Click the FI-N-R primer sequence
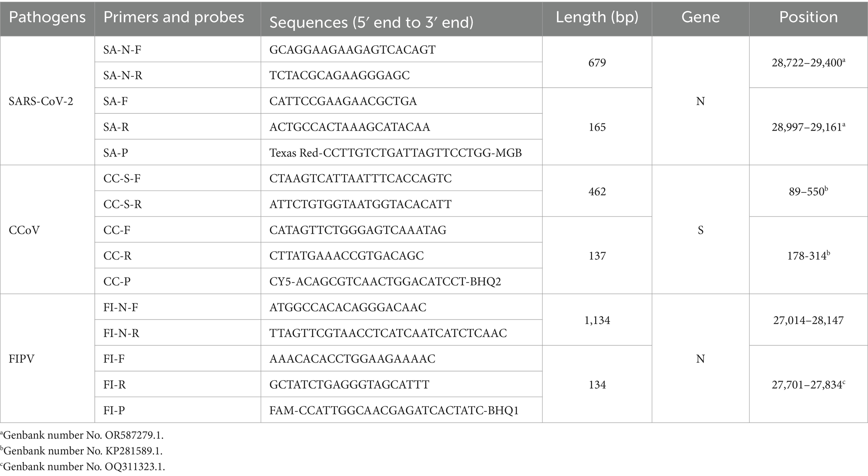Viewport: 868px width, 476px height. pyautogui.click(x=388, y=333)
